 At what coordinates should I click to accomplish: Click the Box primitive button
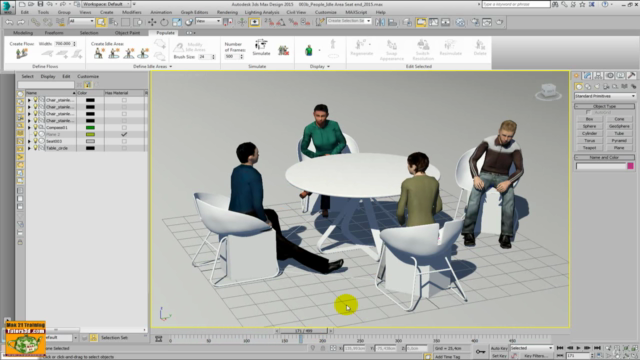pyautogui.click(x=589, y=119)
